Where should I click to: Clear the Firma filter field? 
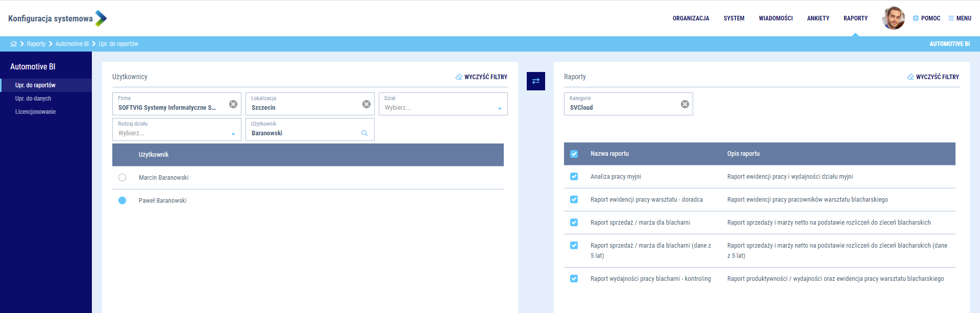click(233, 104)
